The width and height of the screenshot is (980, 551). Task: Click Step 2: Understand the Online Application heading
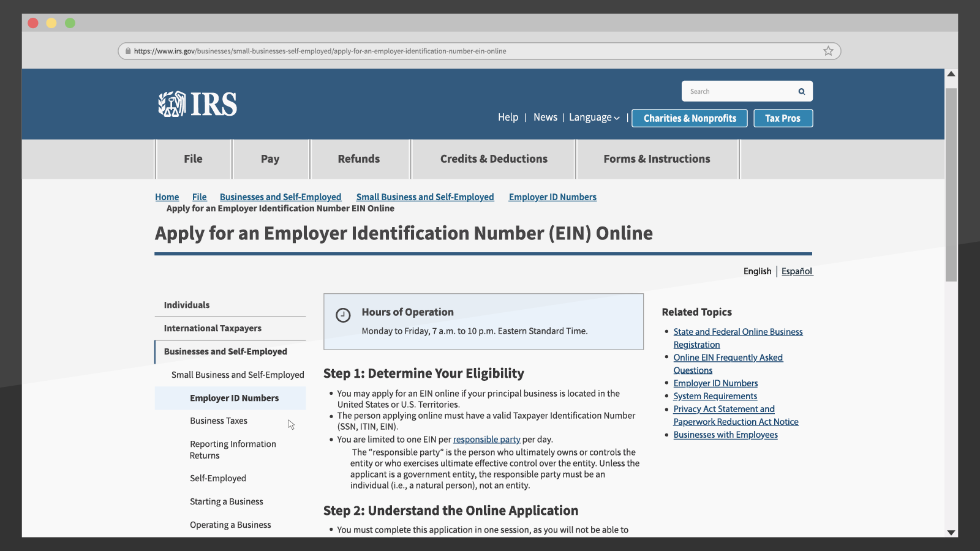click(451, 511)
